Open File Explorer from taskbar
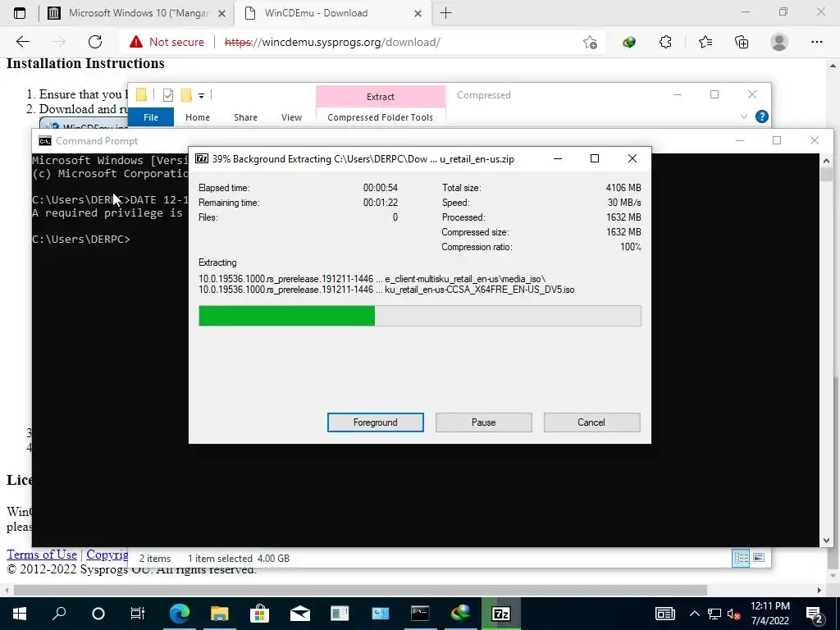 (219, 614)
